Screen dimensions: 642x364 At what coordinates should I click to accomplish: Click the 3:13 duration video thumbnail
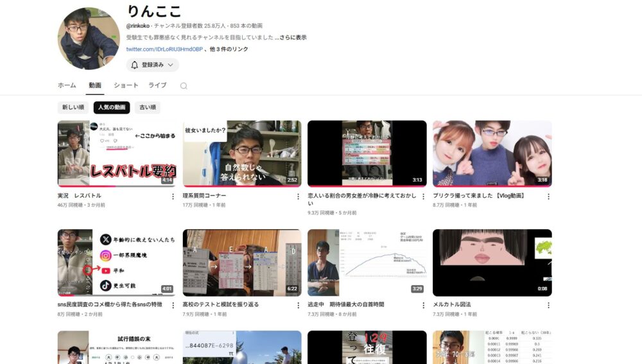click(x=367, y=153)
